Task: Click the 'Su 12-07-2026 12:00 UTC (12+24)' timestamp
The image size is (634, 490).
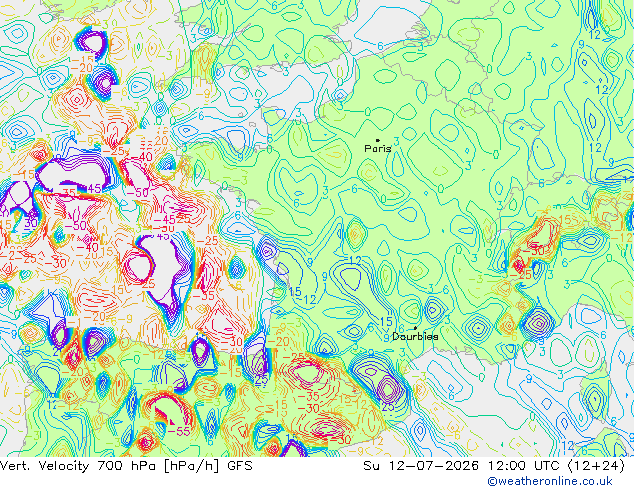Action: (x=494, y=466)
